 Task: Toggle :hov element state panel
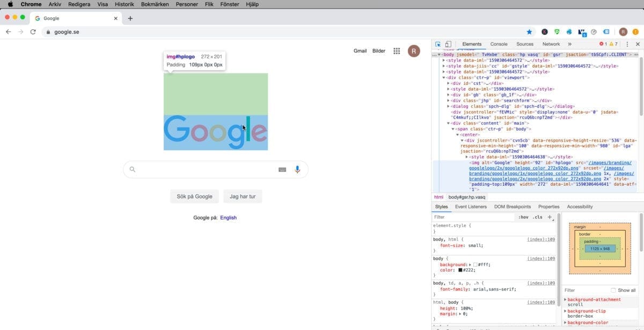click(523, 217)
